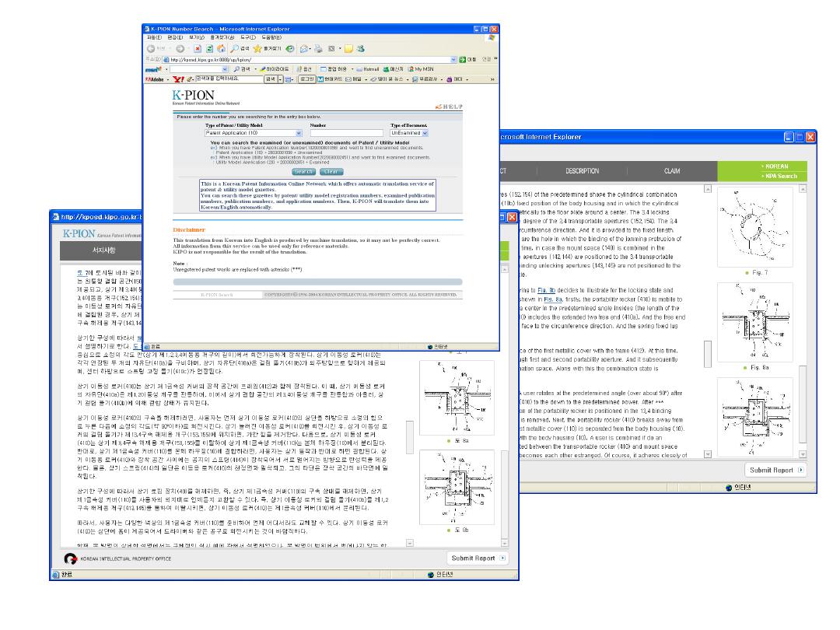Click scroll-down arrow of English text pane
The height and width of the screenshot is (630, 840).
click(x=708, y=454)
